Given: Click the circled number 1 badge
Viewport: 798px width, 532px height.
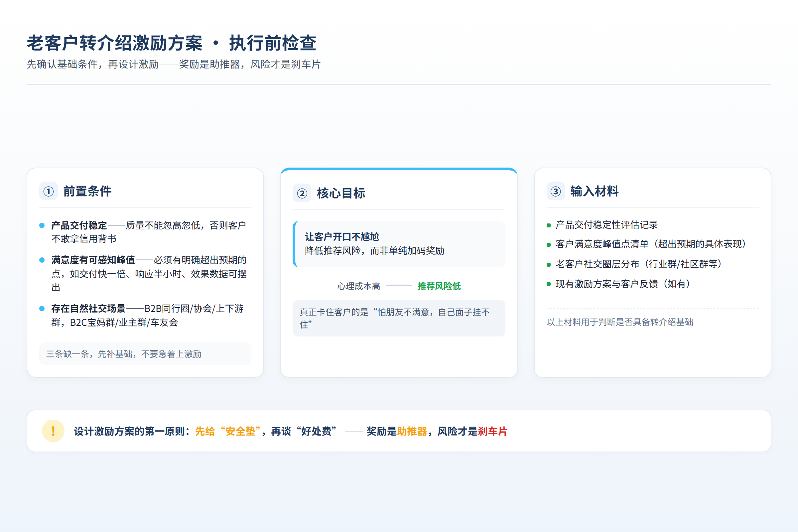Looking at the screenshot, I should click(x=49, y=192).
